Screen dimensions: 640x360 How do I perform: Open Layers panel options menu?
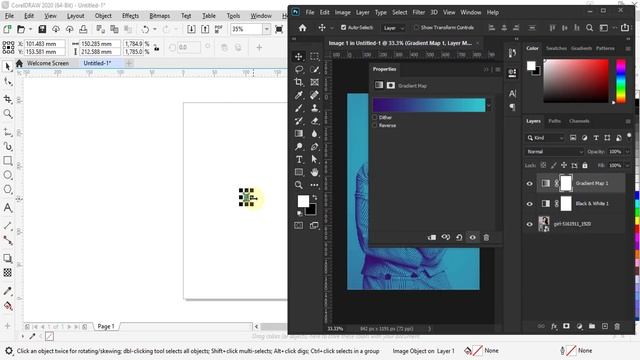pyautogui.click(x=628, y=121)
